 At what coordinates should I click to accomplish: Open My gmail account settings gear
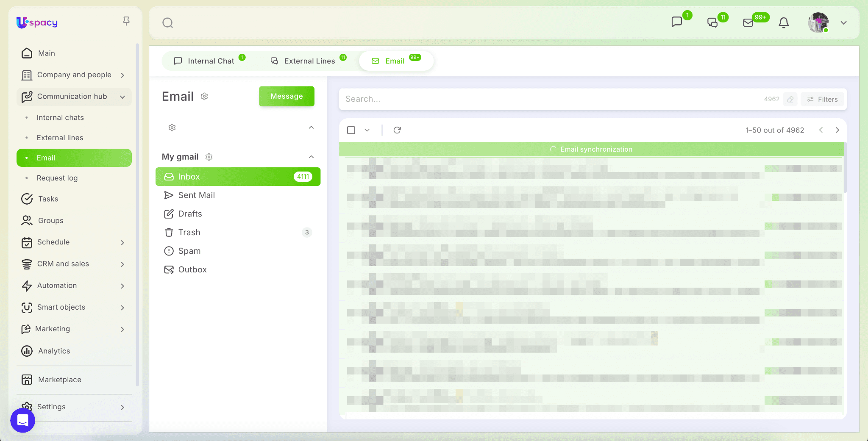(209, 157)
